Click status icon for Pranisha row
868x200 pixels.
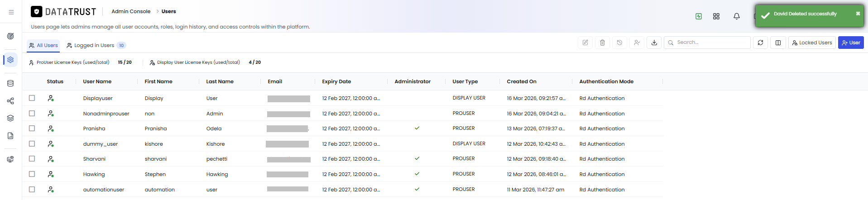(x=51, y=129)
